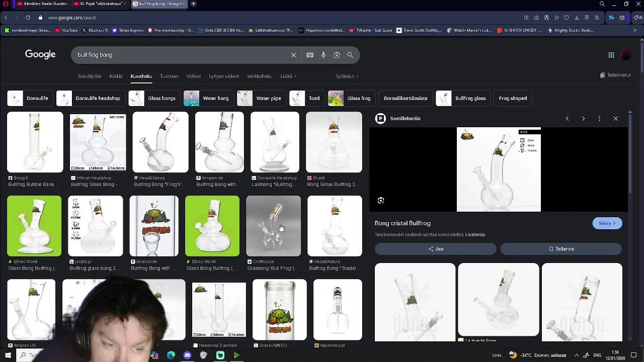Search by image with Google Lens icon

click(x=337, y=55)
